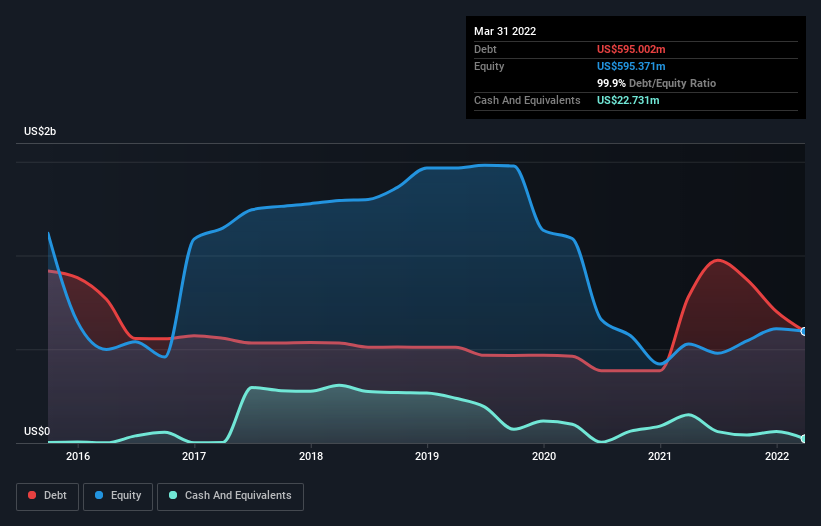Click the US$2b y-axis label

coord(40,131)
